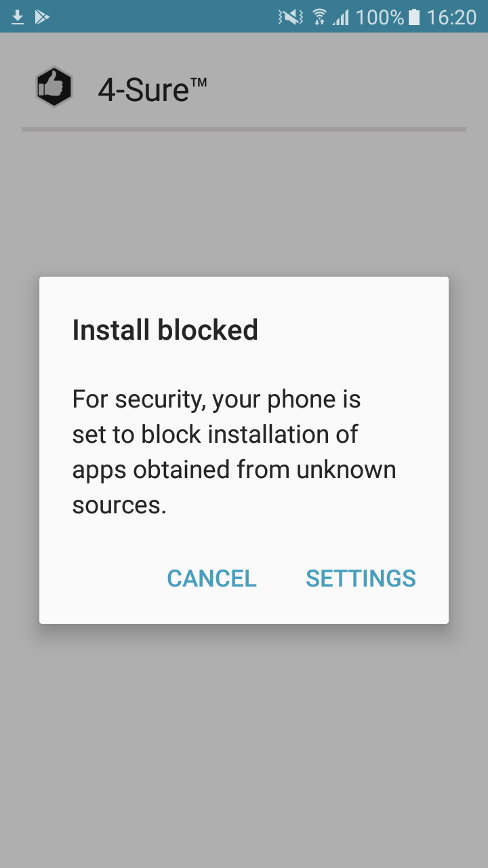Open SETTINGS from Install blocked dialog
Screen dimensions: 488x868
pyautogui.click(x=361, y=578)
